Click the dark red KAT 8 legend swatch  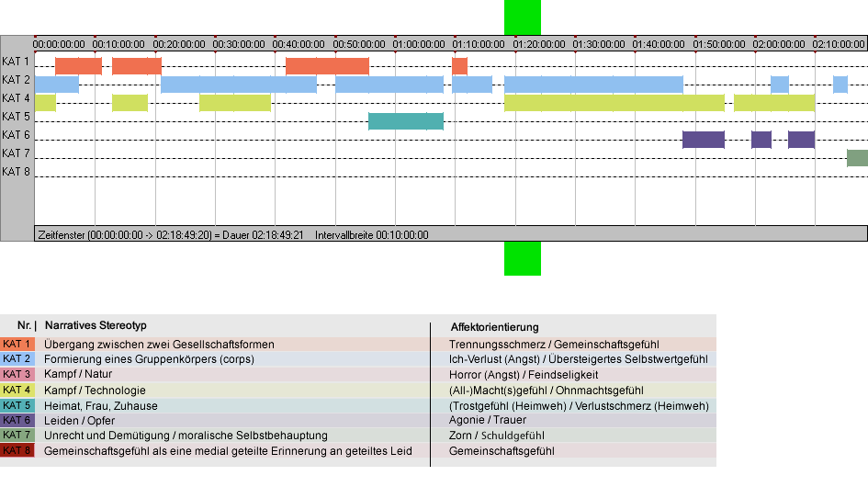click(x=17, y=450)
